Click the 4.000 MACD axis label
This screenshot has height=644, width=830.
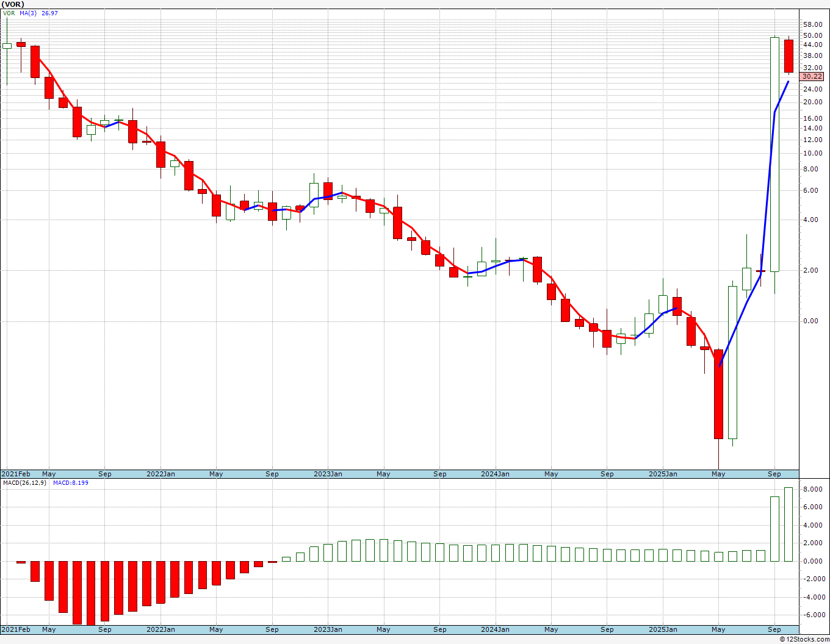pos(813,525)
